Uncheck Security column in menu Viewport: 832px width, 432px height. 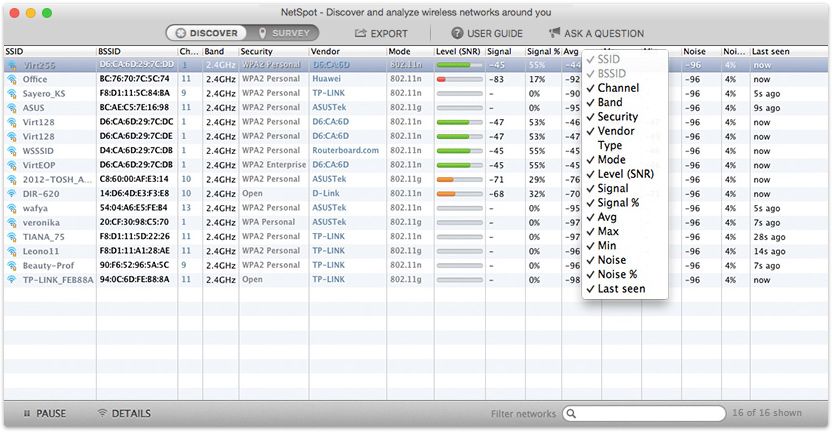coord(625,117)
